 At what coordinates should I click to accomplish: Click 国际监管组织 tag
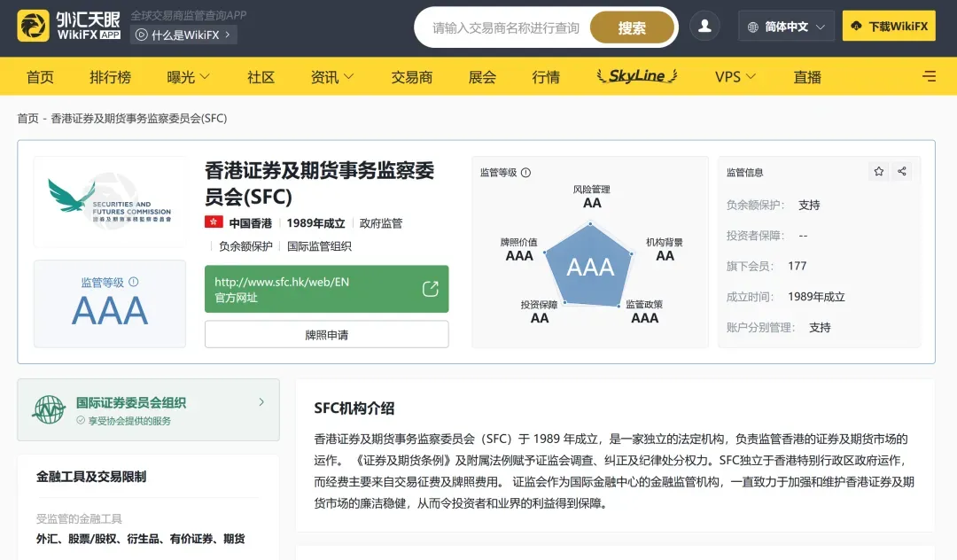point(319,245)
